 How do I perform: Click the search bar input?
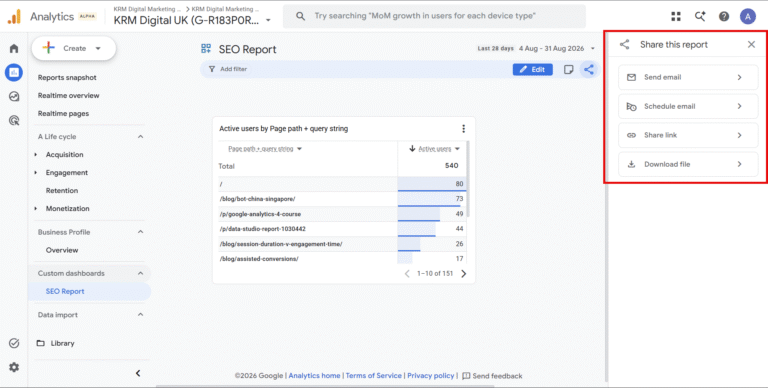tap(434, 16)
